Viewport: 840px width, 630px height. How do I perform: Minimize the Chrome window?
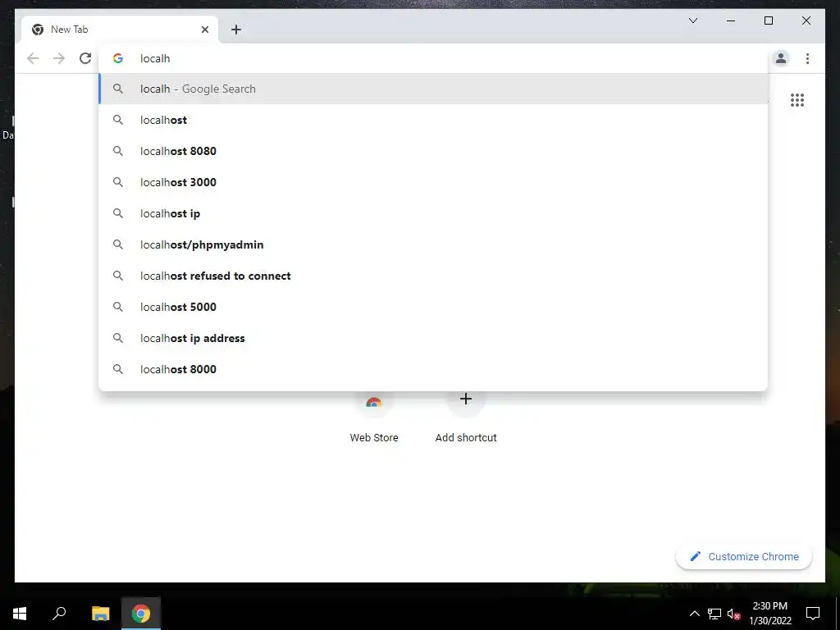(x=731, y=21)
